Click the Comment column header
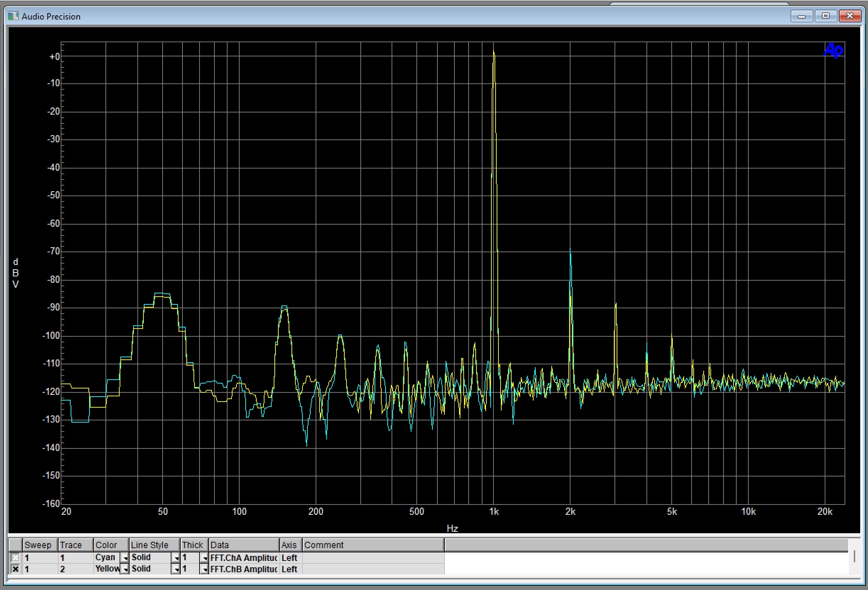Screen dimensions: 868x590 tap(372, 545)
